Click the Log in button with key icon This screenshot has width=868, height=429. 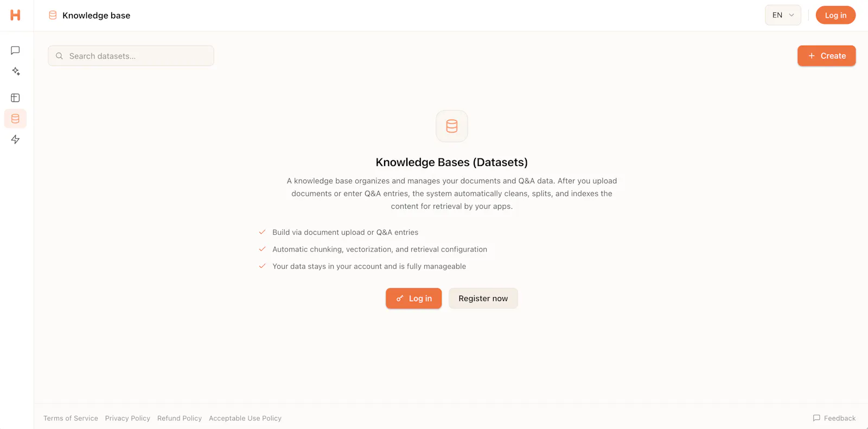click(413, 298)
